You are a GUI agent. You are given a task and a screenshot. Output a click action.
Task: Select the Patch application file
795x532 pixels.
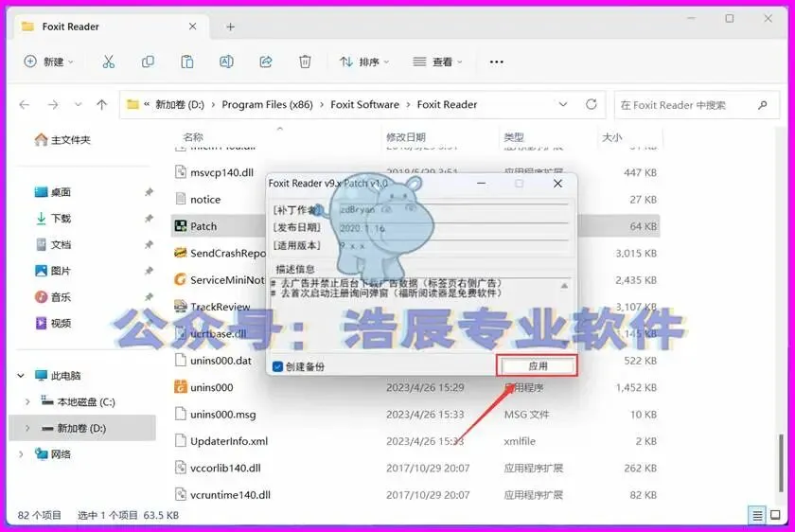coord(203,226)
